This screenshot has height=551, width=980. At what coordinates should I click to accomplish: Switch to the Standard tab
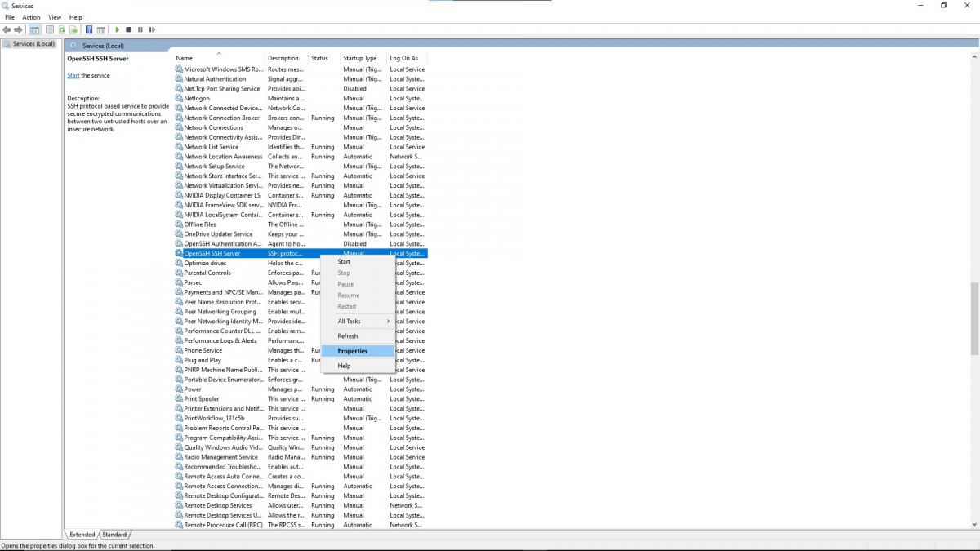click(x=114, y=535)
